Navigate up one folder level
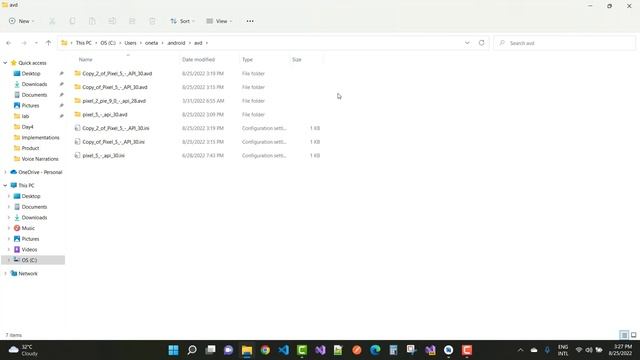Viewport: 640px width, 360px height. [x=49, y=43]
